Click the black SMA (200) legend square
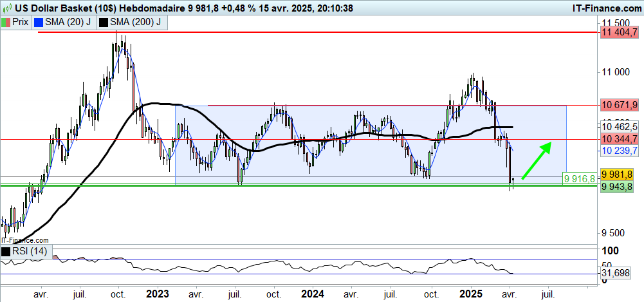 point(104,22)
